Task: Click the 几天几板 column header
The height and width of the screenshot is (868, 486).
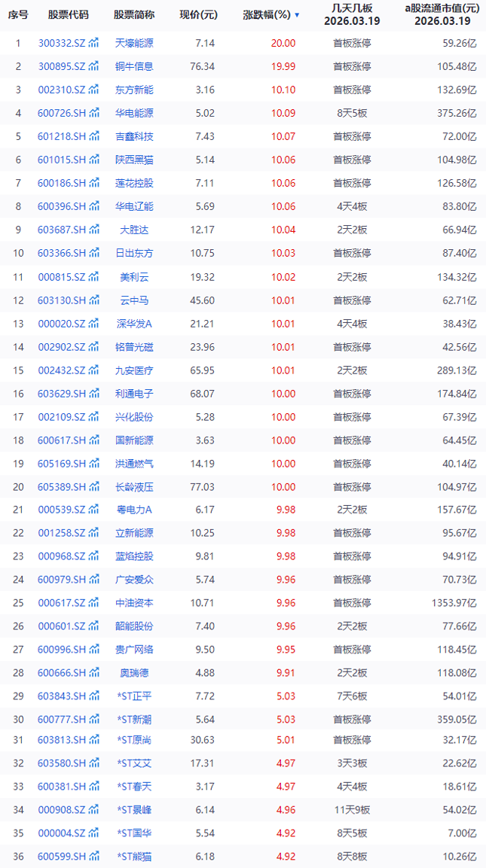Action: [x=352, y=14]
